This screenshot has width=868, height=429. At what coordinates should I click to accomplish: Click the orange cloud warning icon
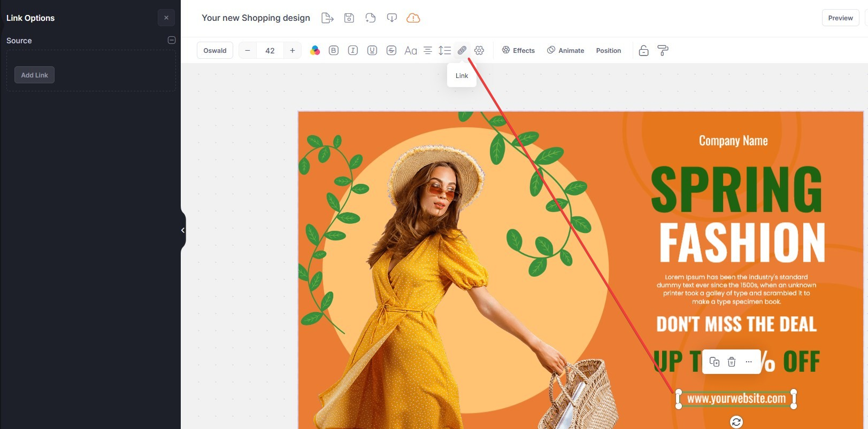coord(413,18)
